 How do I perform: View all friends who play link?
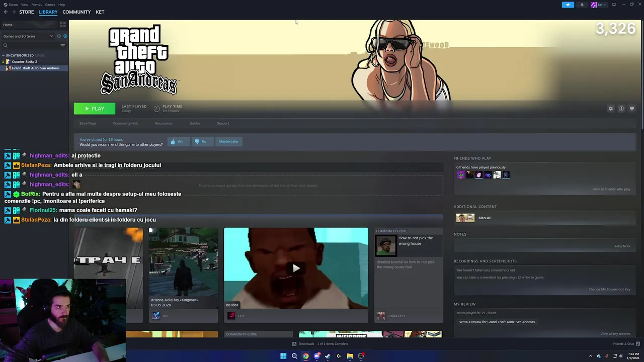coord(611,189)
